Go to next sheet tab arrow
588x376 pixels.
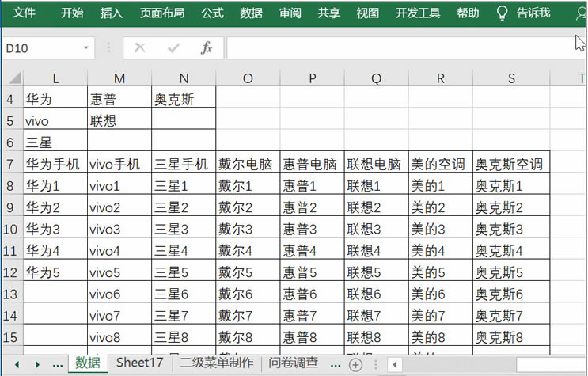tap(37, 364)
